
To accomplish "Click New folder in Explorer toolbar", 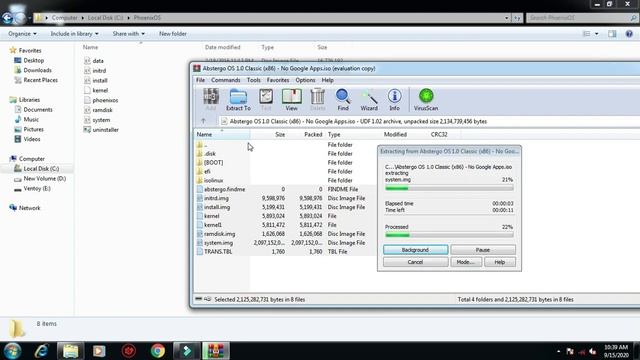I will [x=173, y=34].
